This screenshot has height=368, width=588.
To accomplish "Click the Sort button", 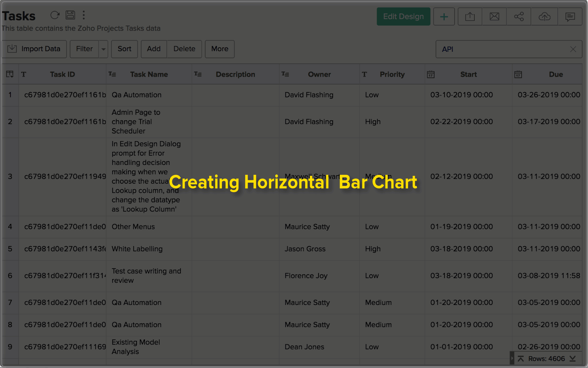I will pos(124,49).
